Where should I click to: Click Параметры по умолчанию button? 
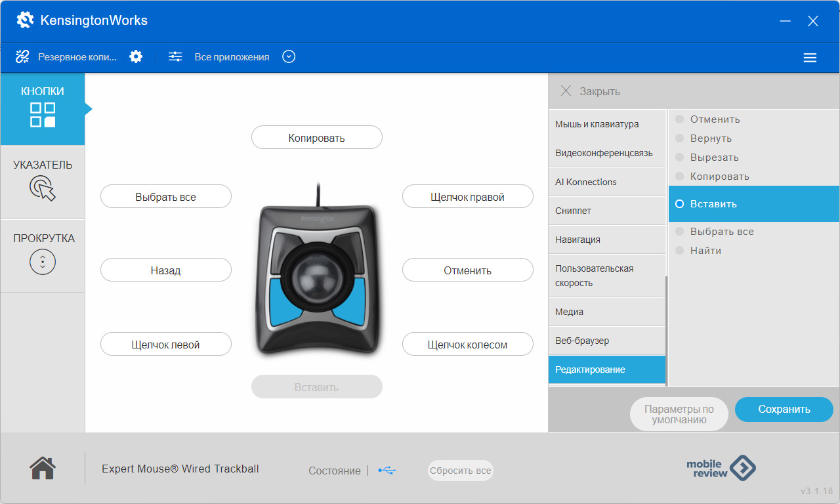coord(679,414)
